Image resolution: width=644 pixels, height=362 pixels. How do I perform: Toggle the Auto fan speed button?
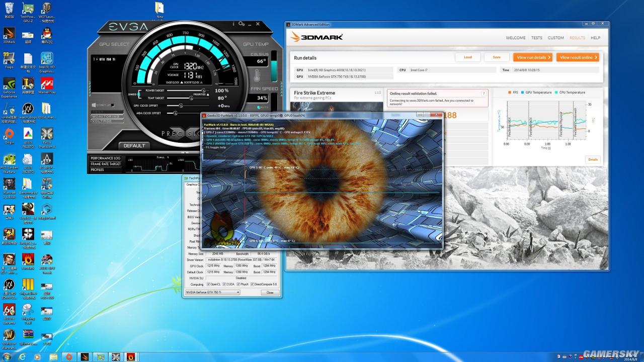(262, 107)
